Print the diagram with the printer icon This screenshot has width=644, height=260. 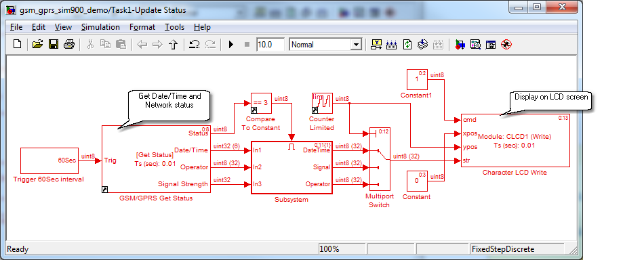[x=69, y=44]
